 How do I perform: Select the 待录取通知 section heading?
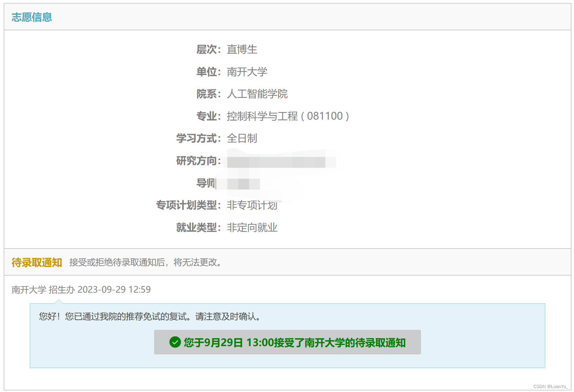click(37, 262)
